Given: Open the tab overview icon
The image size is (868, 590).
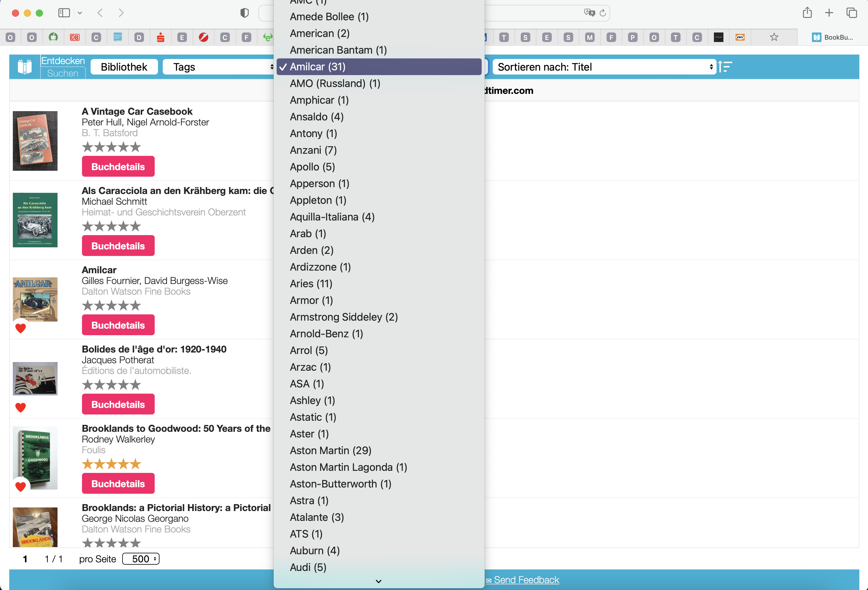Looking at the screenshot, I should click(851, 13).
